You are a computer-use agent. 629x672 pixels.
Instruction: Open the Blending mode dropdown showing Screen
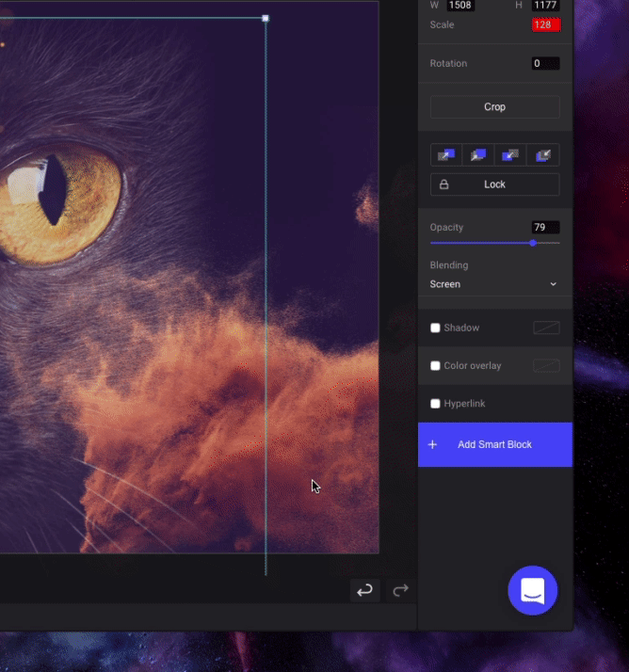pyautogui.click(x=494, y=284)
